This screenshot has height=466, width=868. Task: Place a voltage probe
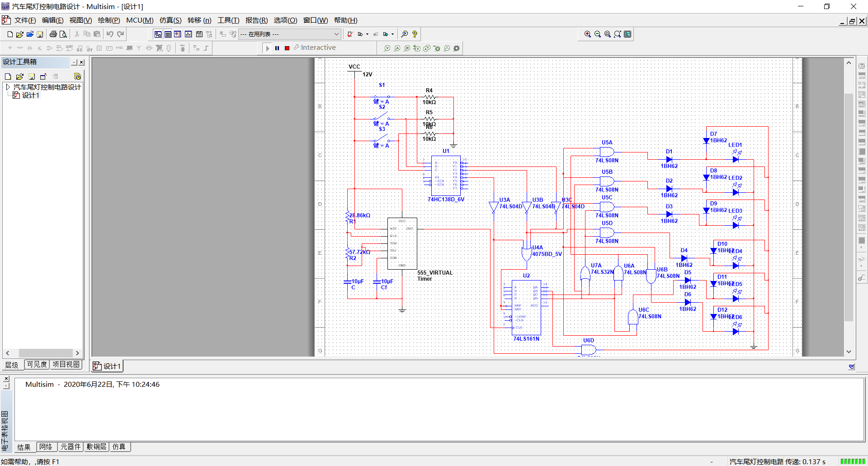pyautogui.click(x=387, y=48)
